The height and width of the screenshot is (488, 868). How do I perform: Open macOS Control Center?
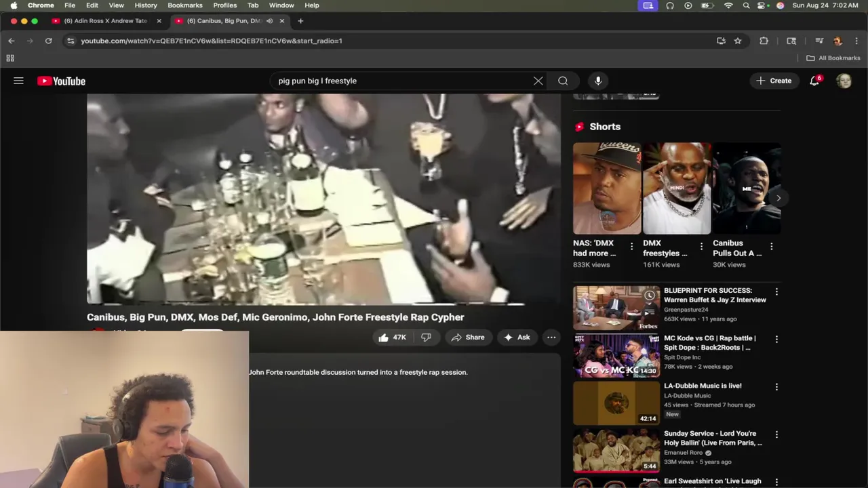pos(763,5)
